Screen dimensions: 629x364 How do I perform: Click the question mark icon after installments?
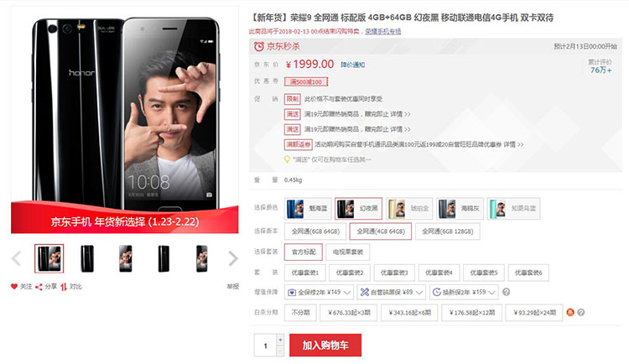(581, 312)
